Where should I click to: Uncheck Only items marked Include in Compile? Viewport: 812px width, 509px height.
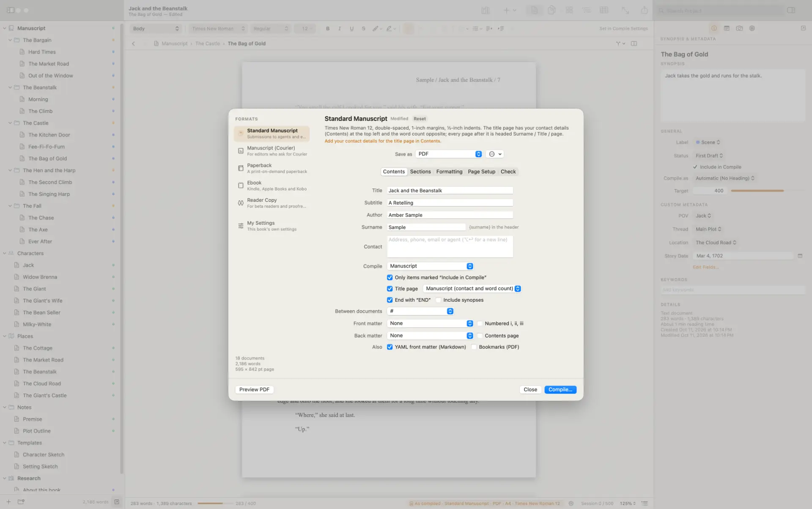390,277
